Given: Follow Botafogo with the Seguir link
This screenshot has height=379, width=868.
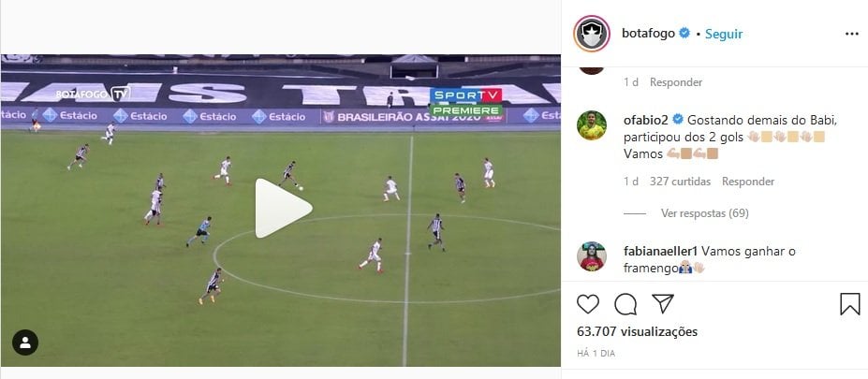Looking at the screenshot, I should [724, 34].
